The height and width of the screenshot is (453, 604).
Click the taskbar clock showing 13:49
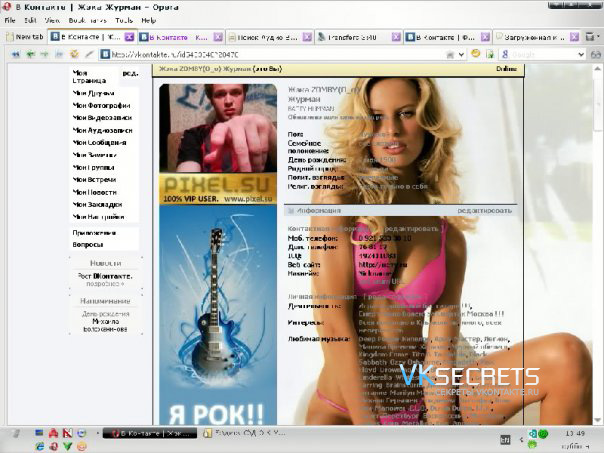[575, 433]
